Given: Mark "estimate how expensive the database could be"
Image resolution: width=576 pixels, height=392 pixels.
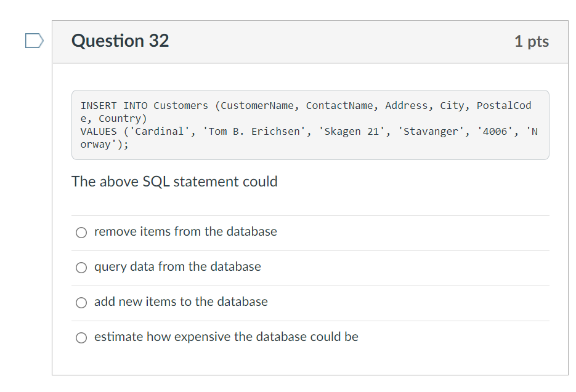Looking at the screenshot, I should 81,337.
